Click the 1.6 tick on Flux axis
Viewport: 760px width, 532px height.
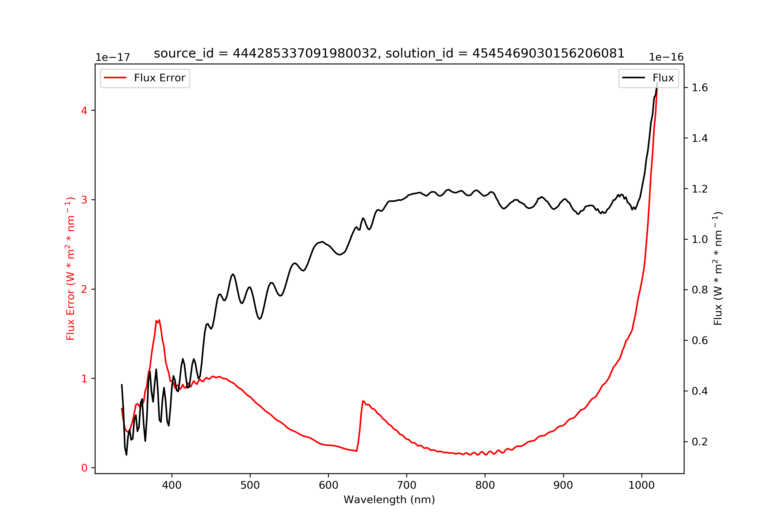click(x=700, y=88)
